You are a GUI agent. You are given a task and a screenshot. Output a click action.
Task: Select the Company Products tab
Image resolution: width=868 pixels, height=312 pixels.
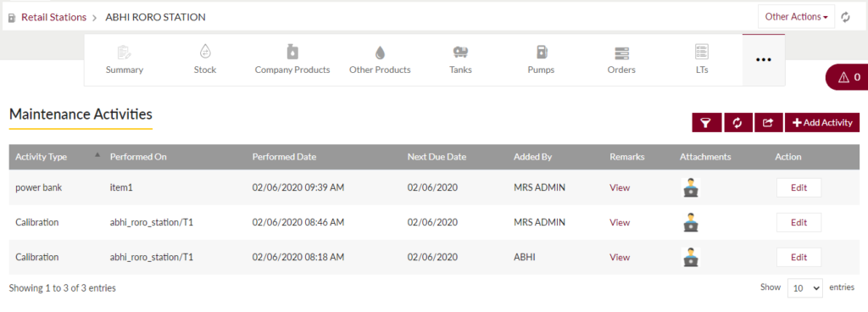point(292,59)
